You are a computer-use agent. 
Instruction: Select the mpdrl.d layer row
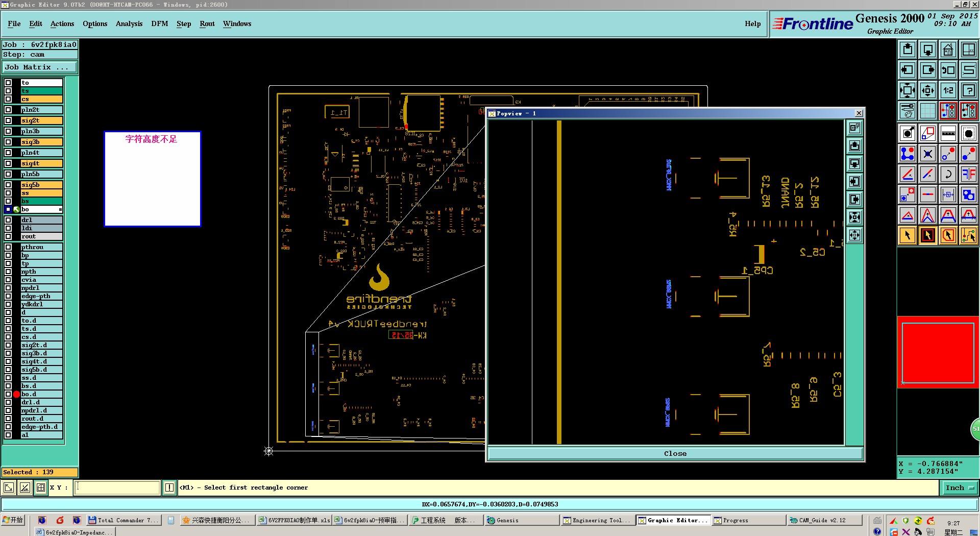pos(41,410)
